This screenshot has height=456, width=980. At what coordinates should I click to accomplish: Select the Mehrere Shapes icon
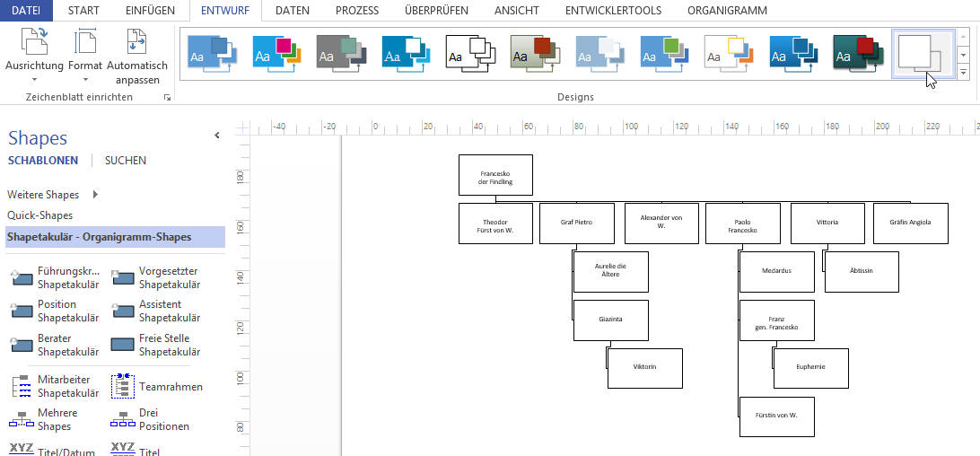point(22,419)
